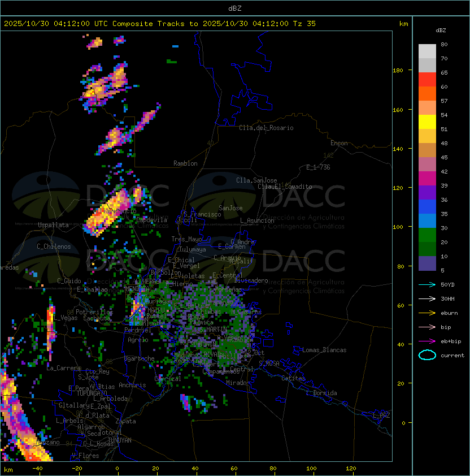Select the red 60-65 dBZ color swatch
470x476 pixels.
click(427, 80)
